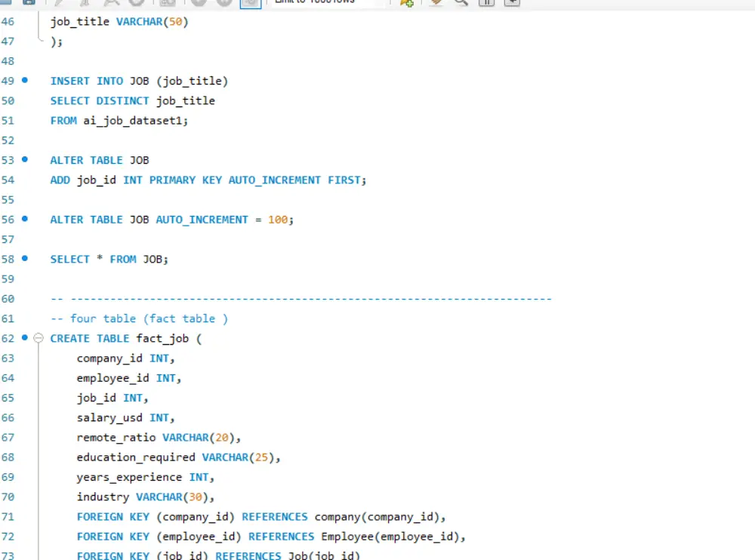
Task: Click the dashed comment separator on line 60
Action: point(301,299)
